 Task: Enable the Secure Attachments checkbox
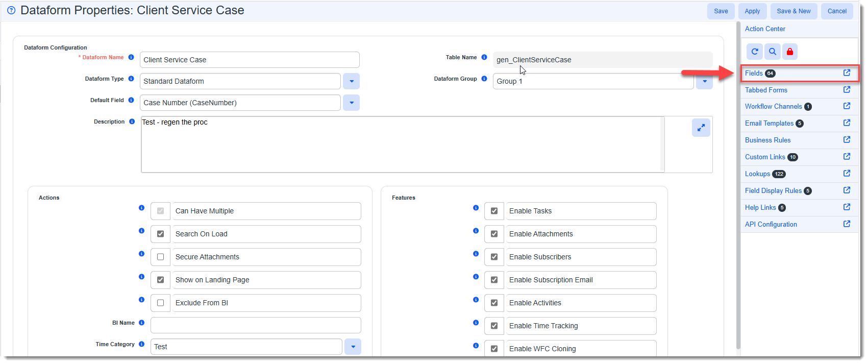(161, 257)
